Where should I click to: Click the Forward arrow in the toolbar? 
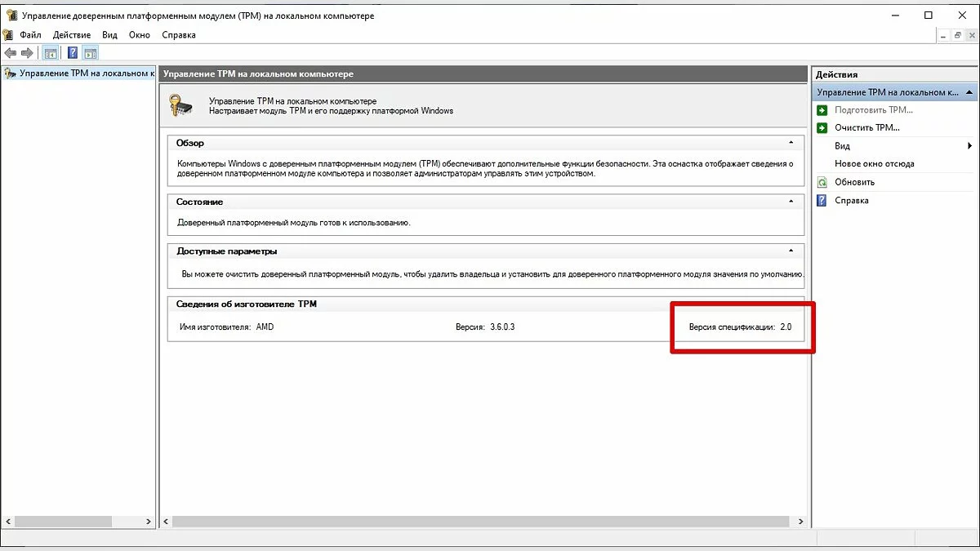point(27,53)
